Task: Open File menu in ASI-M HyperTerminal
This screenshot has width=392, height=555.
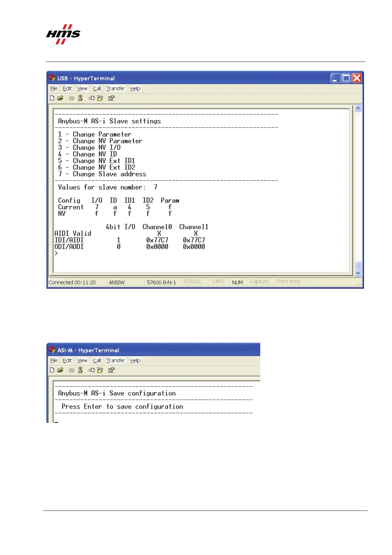Action: coord(54,360)
